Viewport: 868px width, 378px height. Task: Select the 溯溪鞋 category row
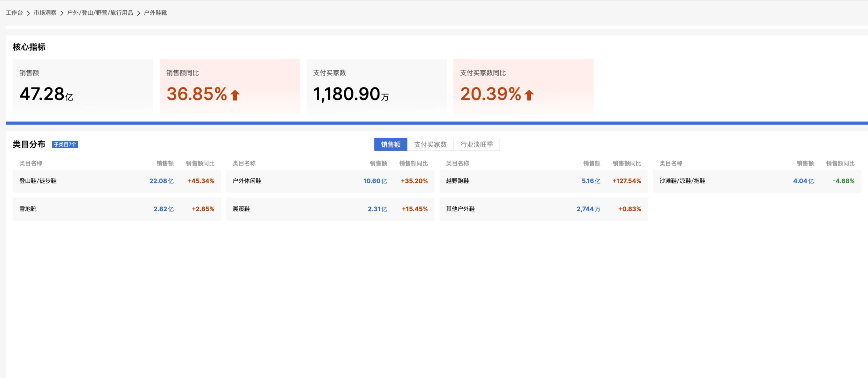pos(330,209)
